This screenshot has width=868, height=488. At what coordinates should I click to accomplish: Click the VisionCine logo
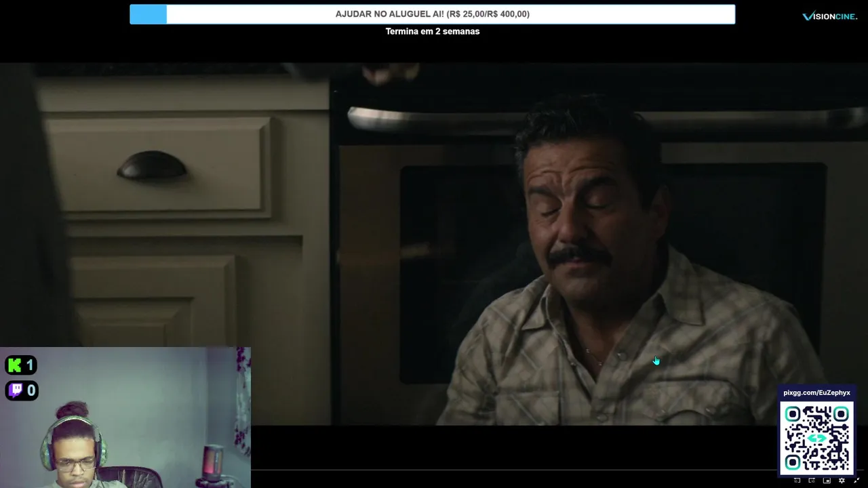pos(829,16)
